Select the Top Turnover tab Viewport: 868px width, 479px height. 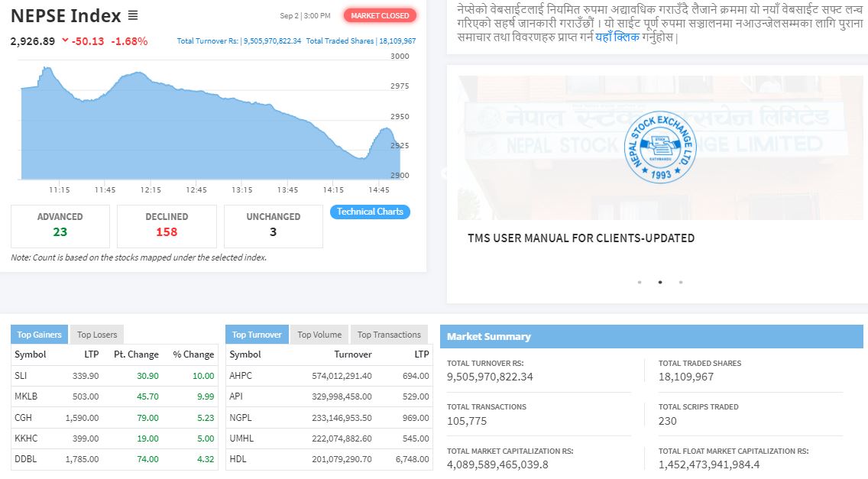pos(257,335)
